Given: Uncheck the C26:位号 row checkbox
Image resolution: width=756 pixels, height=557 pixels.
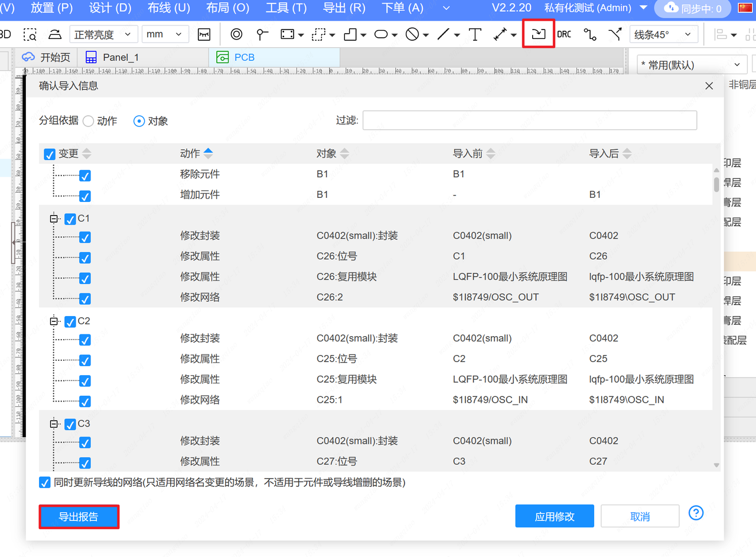Looking at the screenshot, I should point(85,258).
